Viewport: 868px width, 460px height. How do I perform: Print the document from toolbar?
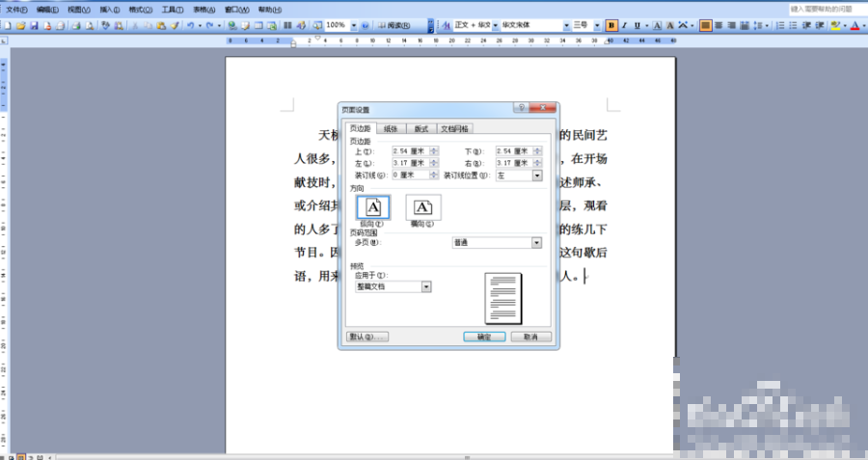point(76,25)
